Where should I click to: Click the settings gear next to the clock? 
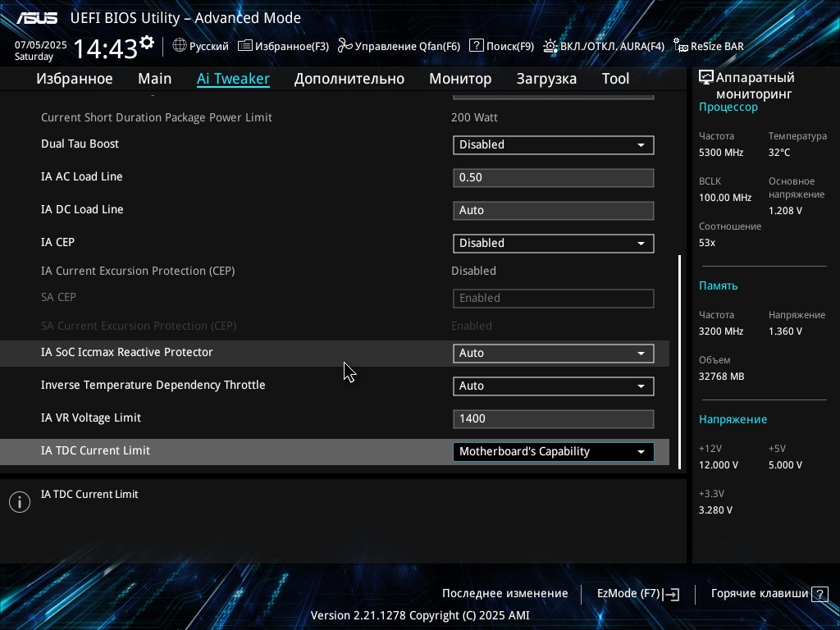[x=147, y=43]
